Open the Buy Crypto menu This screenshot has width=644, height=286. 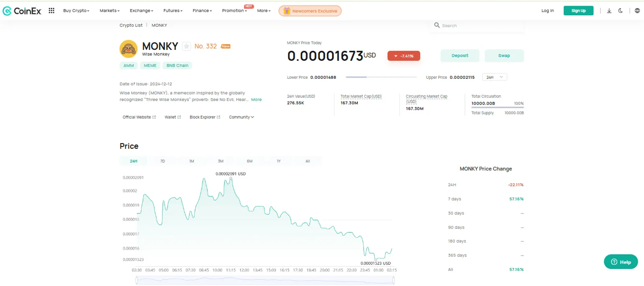(x=76, y=10)
